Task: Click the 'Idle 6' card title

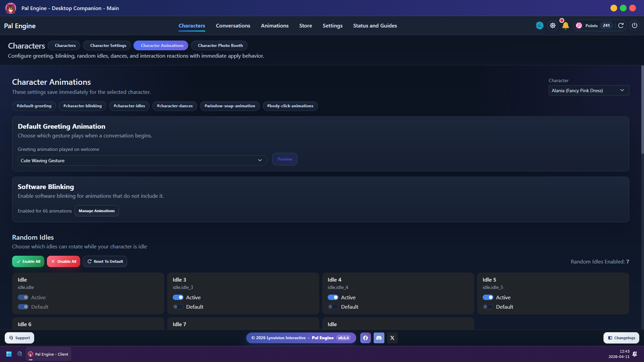Action: tap(24, 324)
